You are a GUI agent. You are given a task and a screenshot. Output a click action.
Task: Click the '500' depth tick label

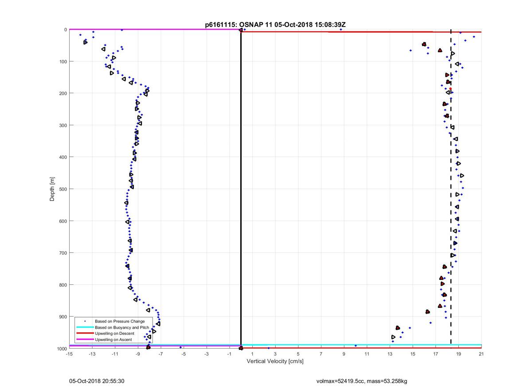[x=63, y=189]
